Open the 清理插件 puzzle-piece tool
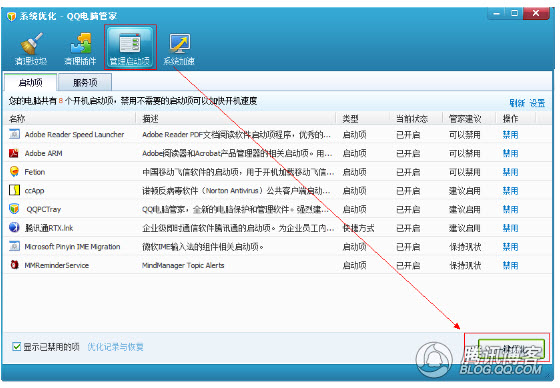 [x=80, y=49]
